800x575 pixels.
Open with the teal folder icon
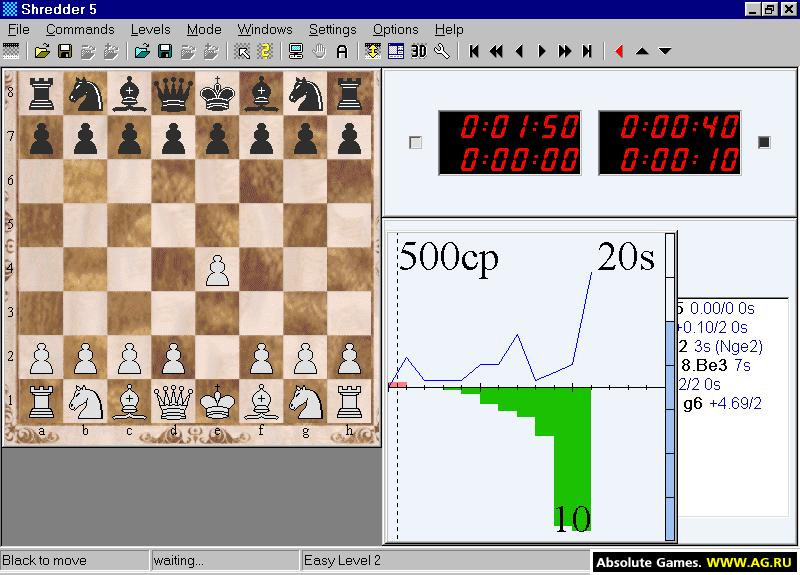[x=142, y=51]
